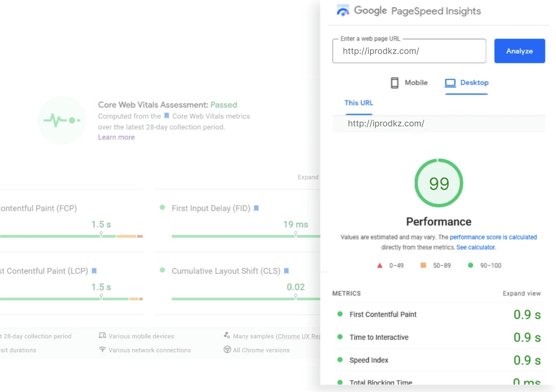Screen dimensions: 556x392
Task: Click the CLS distribution bar marker
Action: [295, 297]
